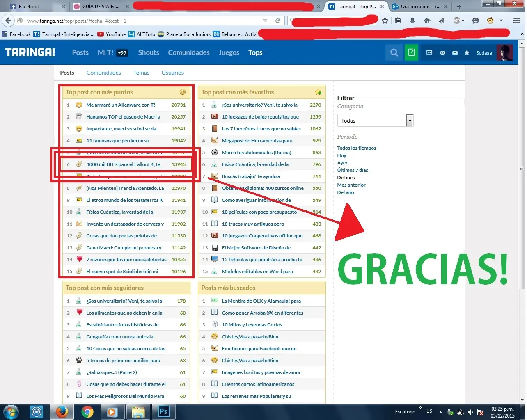The height and width of the screenshot is (420, 527).
Task: Open Photoshop from the taskbar
Action: click(x=164, y=412)
